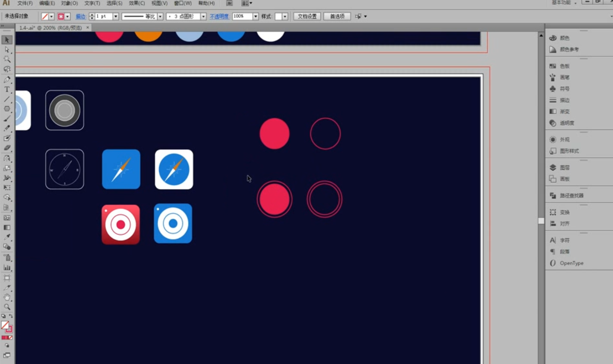Select the Hand tool
The image size is (613, 364).
[x=7, y=297]
